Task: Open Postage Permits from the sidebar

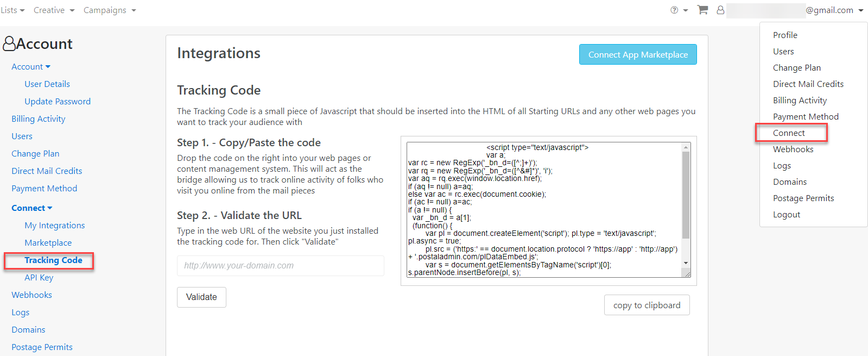Action: (x=42, y=347)
